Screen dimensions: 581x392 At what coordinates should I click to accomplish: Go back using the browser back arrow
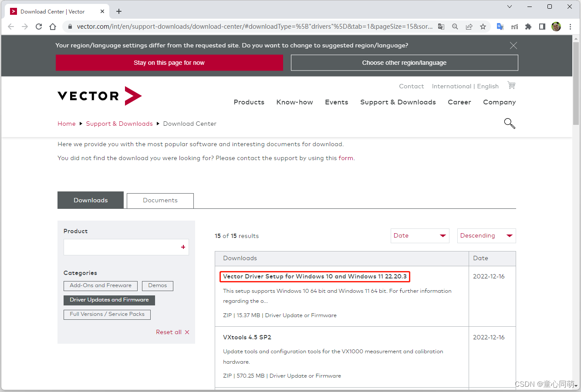11,27
